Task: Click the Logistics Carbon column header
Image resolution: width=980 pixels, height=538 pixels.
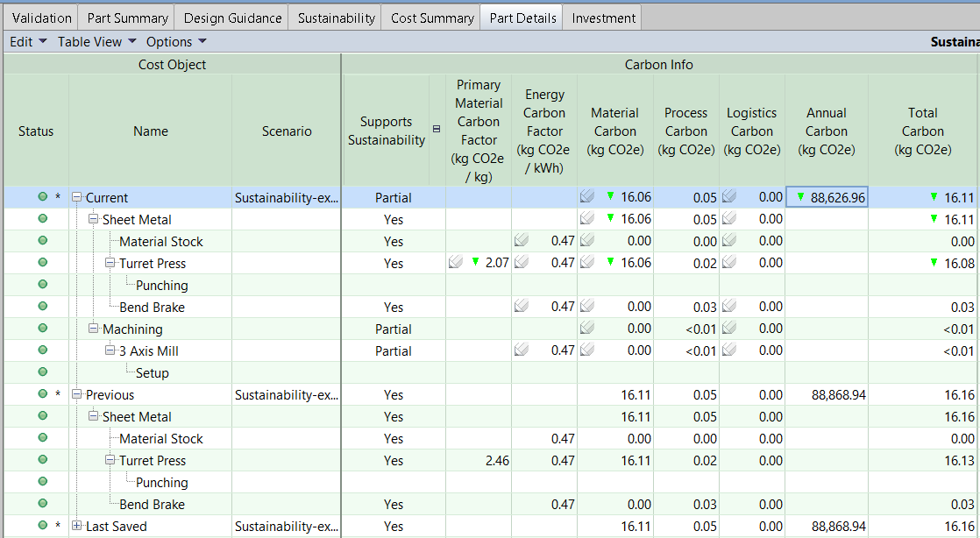Action: click(752, 131)
